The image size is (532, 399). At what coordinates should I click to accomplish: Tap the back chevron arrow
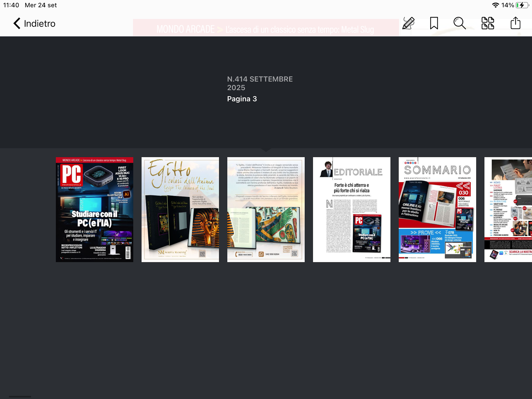[x=17, y=24]
